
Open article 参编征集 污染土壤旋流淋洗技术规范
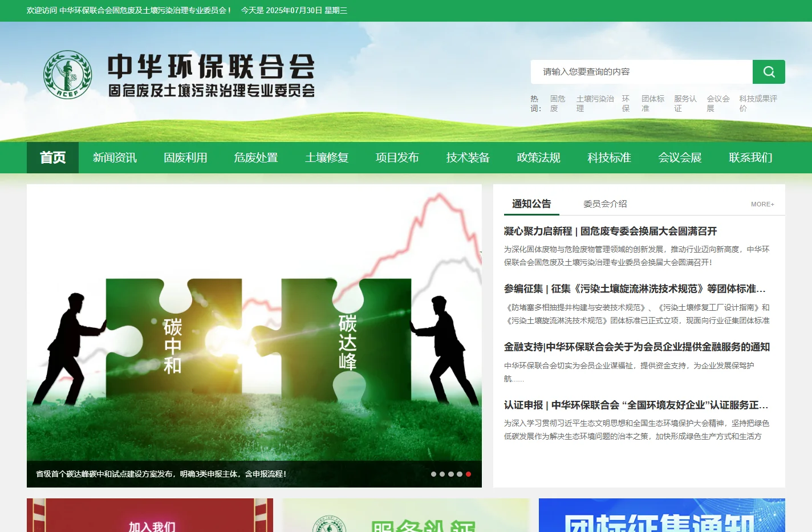pos(635,289)
